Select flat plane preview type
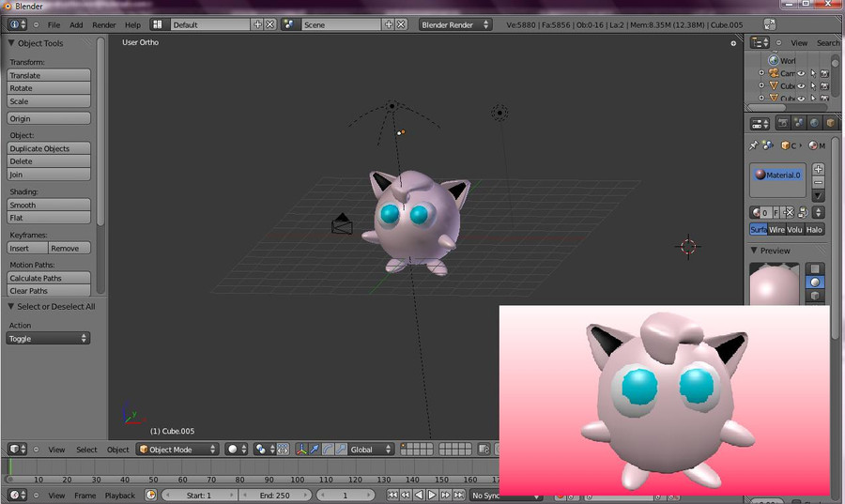Image resolution: width=845 pixels, height=504 pixels. (x=815, y=268)
